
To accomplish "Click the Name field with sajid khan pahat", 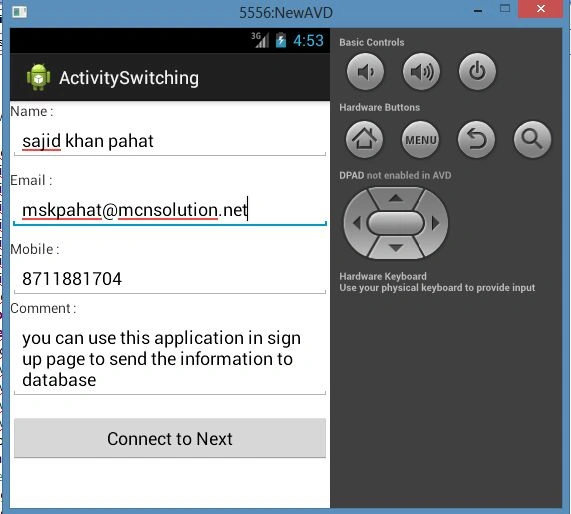I will 170,141.
